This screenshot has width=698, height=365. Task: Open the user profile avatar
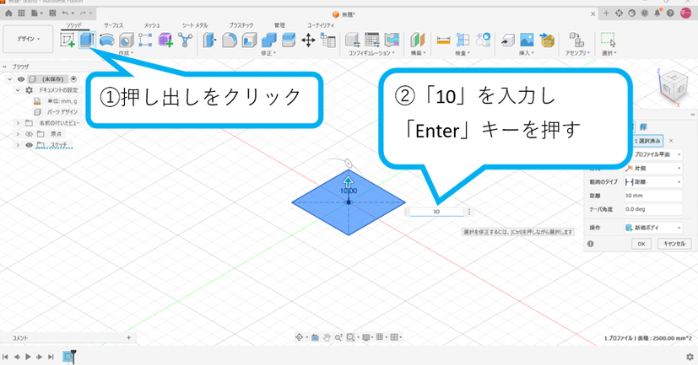(686, 13)
